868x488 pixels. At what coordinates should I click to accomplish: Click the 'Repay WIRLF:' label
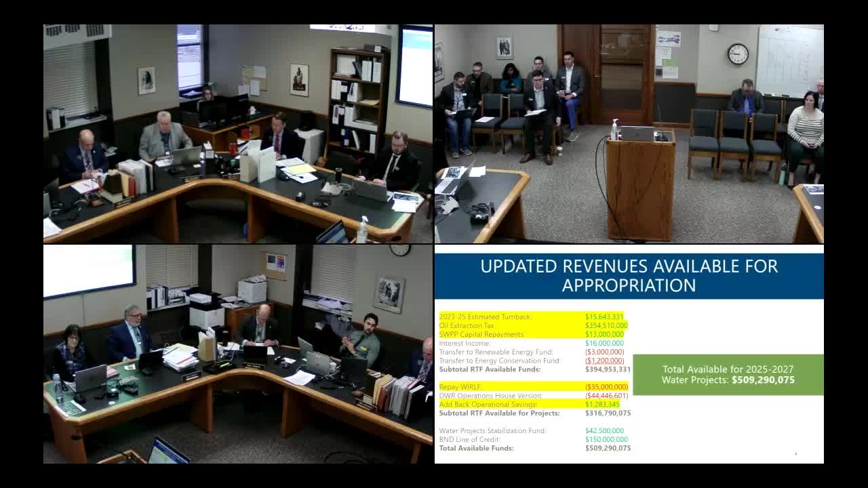pyautogui.click(x=460, y=386)
